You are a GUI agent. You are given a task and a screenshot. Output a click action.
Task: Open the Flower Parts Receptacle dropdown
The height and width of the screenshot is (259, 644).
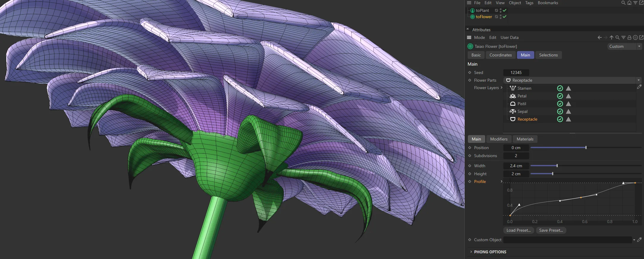pyautogui.click(x=572, y=80)
